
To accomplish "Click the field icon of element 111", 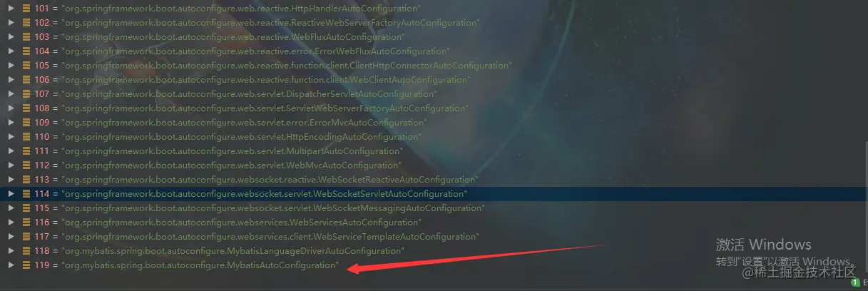I will tap(26, 151).
